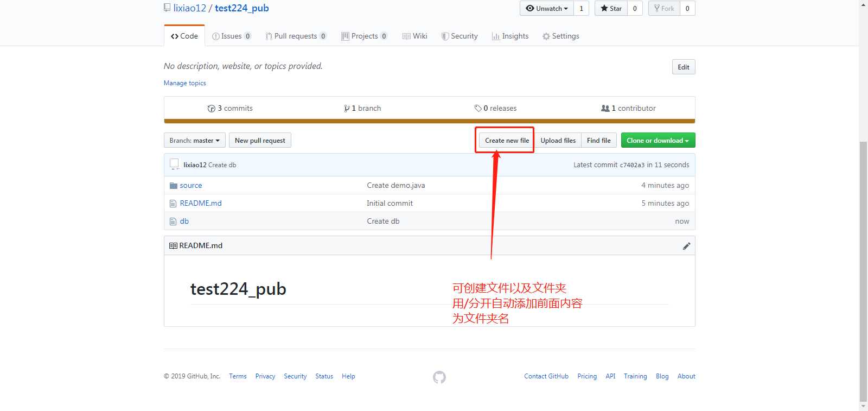
Task: View 1 contributor page
Action: pos(628,109)
